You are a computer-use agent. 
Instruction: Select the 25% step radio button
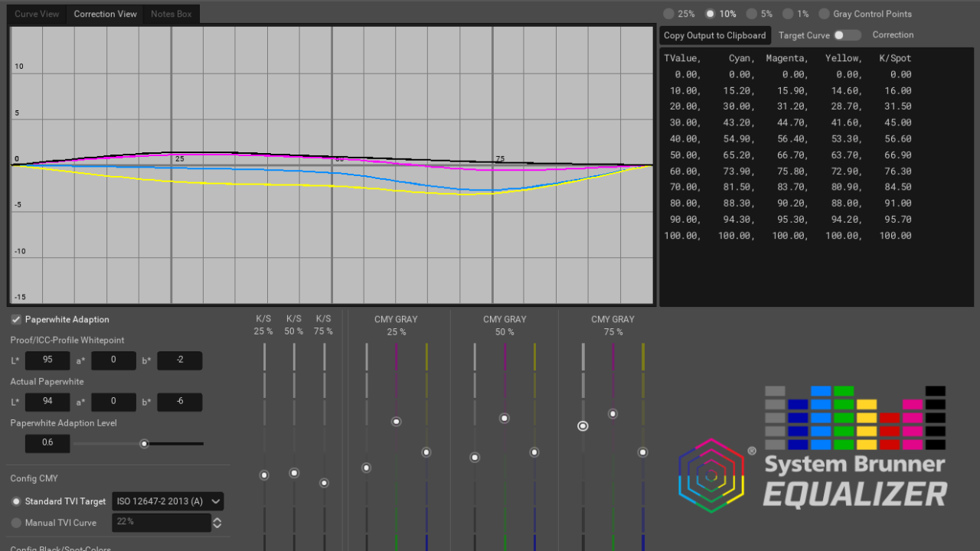pyautogui.click(x=669, y=14)
